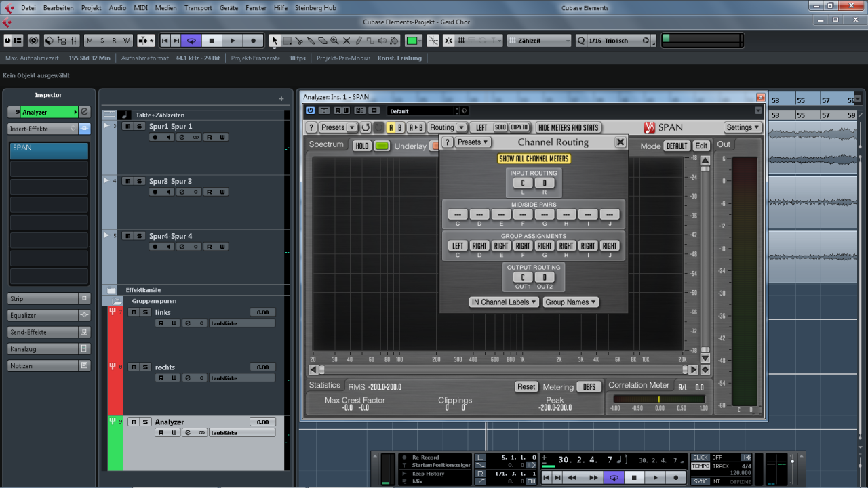The image size is (868, 488).
Task: Open the Datei menu
Action: [28, 8]
